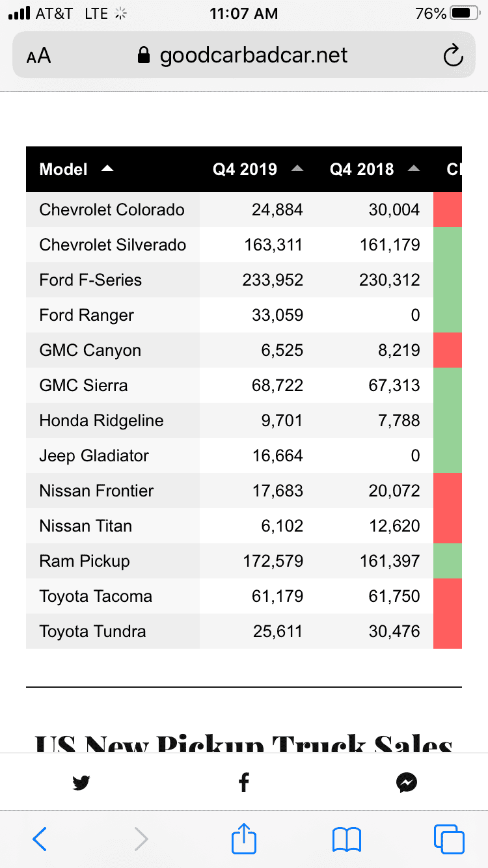Sort table by Model column arrow

107,169
